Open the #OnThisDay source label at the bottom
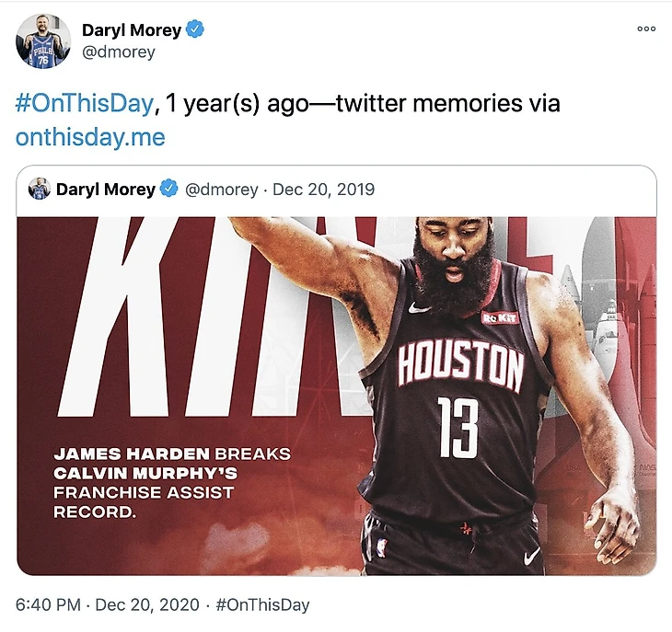This screenshot has width=672, height=632. (262, 605)
